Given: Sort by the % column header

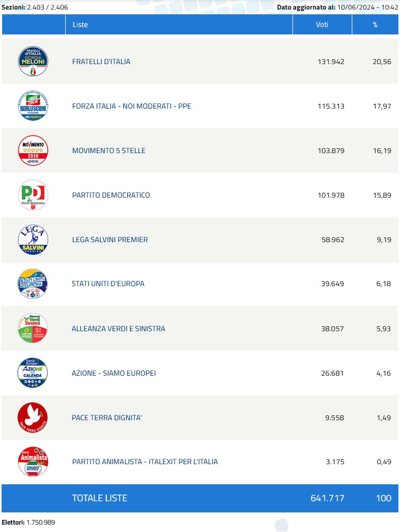Looking at the screenshot, I should click(375, 25).
